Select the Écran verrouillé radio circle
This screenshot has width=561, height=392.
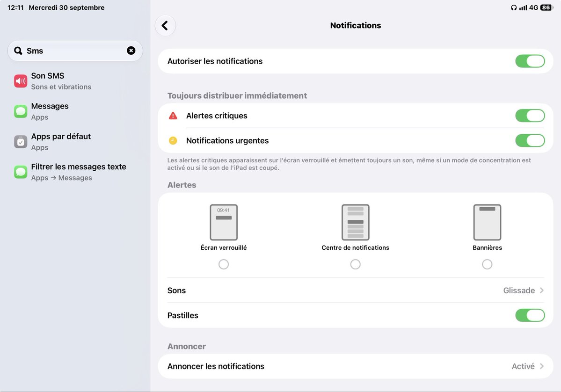[x=224, y=264]
